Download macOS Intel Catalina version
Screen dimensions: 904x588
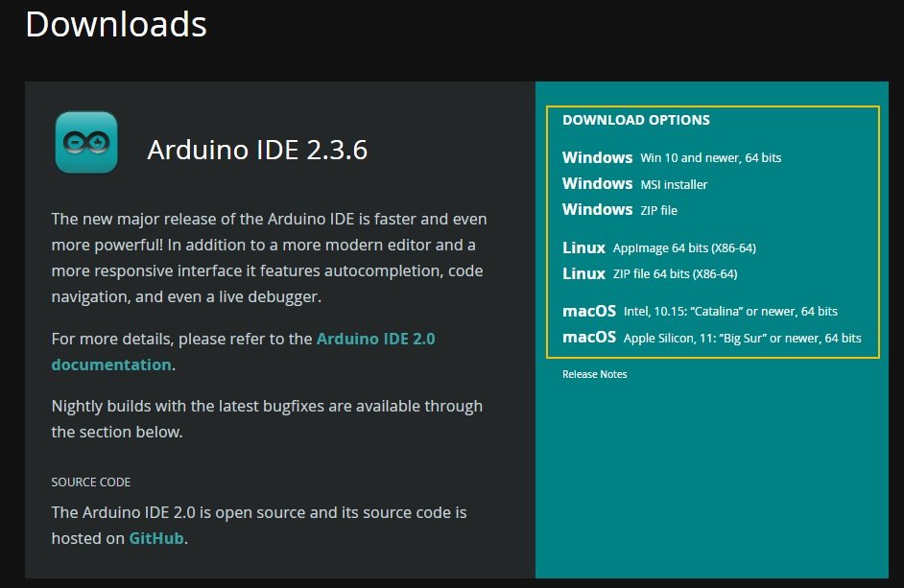tap(700, 312)
